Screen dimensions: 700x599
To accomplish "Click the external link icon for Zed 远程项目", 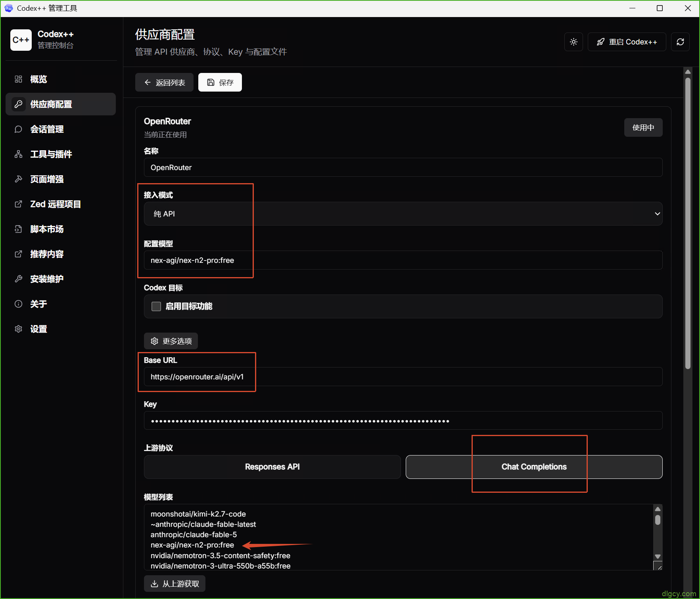I will click(18, 204).
